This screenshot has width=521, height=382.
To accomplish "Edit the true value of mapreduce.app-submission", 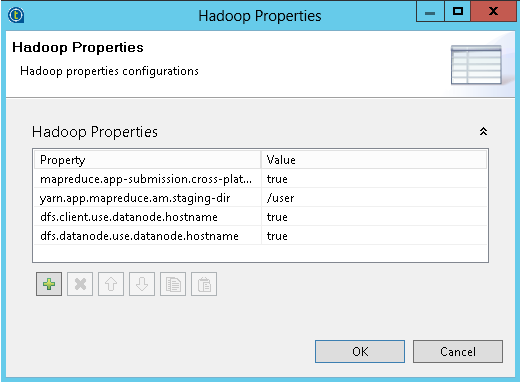I will coord(374,179).
